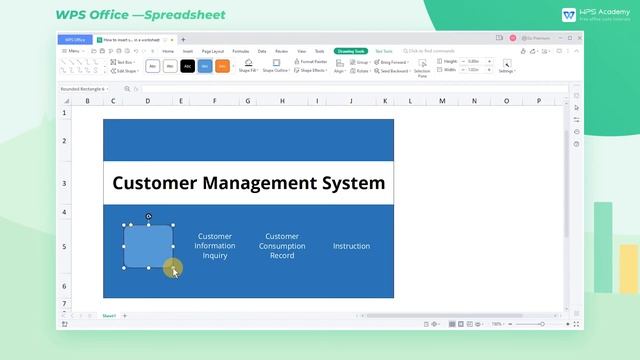The width and height of the screenshot is (640, 360).
Task: Open the Text Tools tab
Action: tap(384, 51)
